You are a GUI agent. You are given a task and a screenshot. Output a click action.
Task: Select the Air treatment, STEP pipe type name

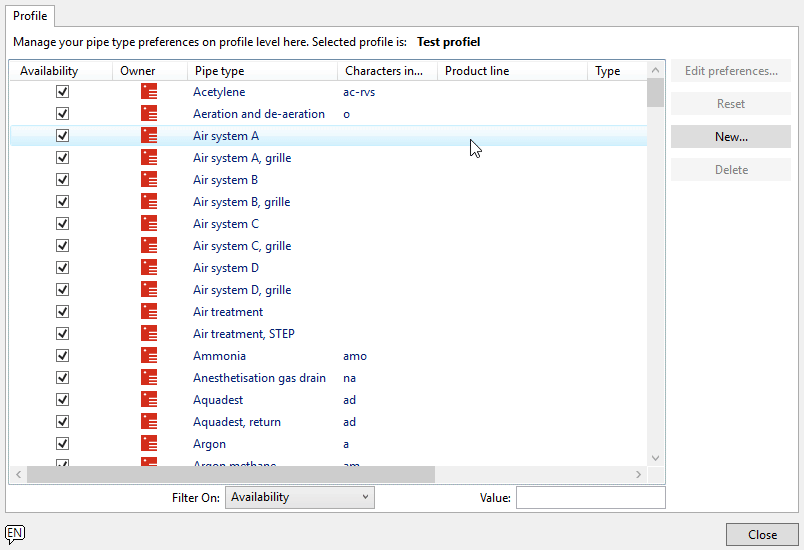244,334
